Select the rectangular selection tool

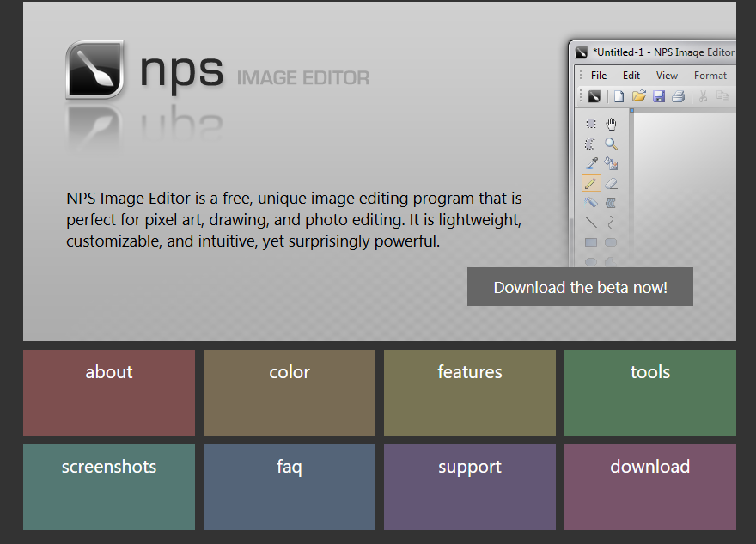(590, 124)
